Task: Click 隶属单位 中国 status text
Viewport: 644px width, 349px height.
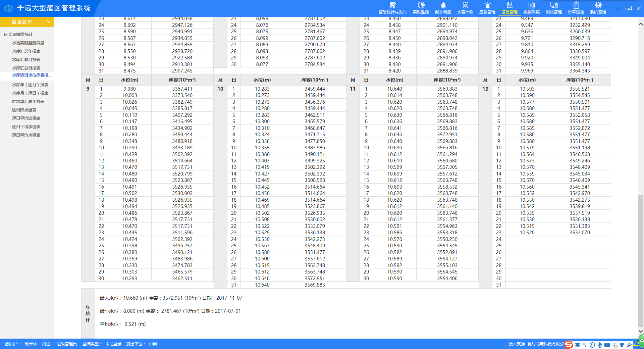Action: click(x=142, y=344)
